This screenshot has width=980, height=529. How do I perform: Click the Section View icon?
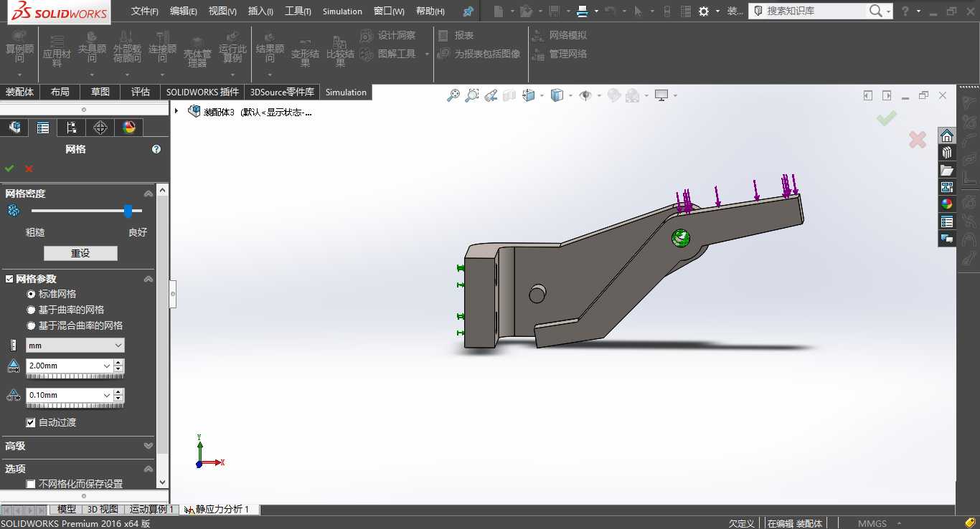pyautogui.click(x=509, y=95)
